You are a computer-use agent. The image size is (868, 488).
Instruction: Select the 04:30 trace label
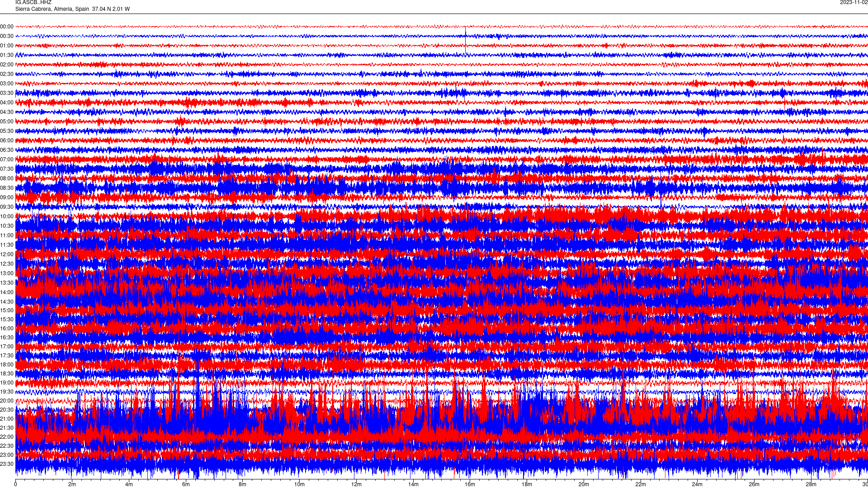click(7, 112)
